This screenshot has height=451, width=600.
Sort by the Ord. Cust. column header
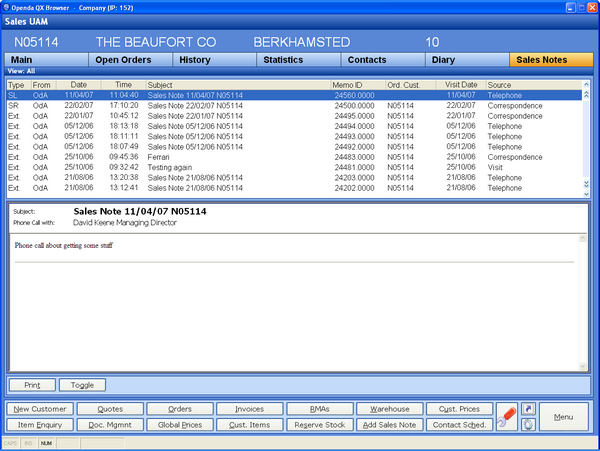coord(411,85)
